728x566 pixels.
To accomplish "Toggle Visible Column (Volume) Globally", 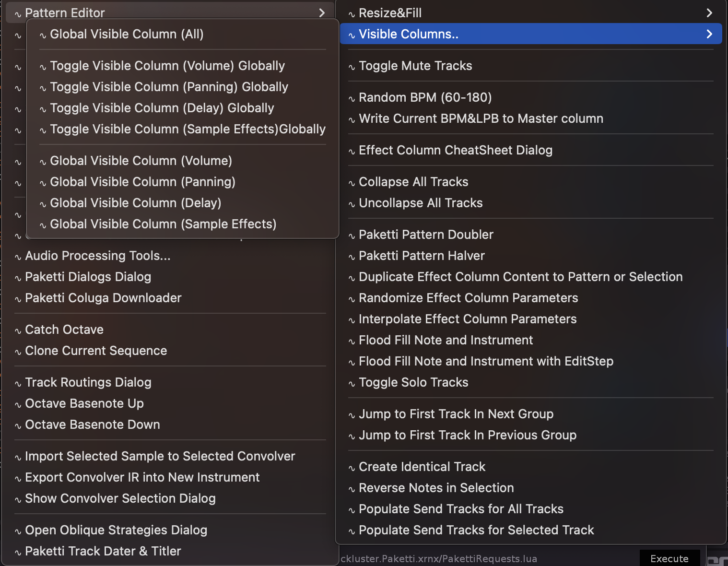I will [167, 66].
